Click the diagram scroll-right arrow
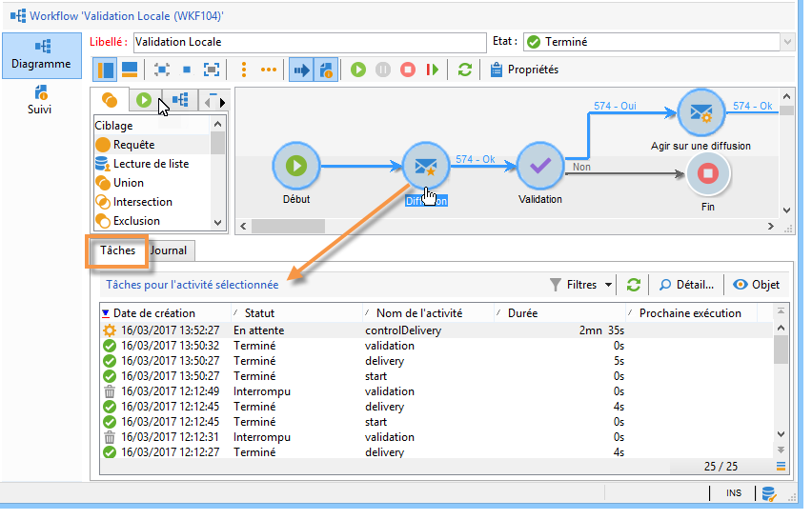The height and width of the screenshot is (520, 812). [x=771, y=226]
